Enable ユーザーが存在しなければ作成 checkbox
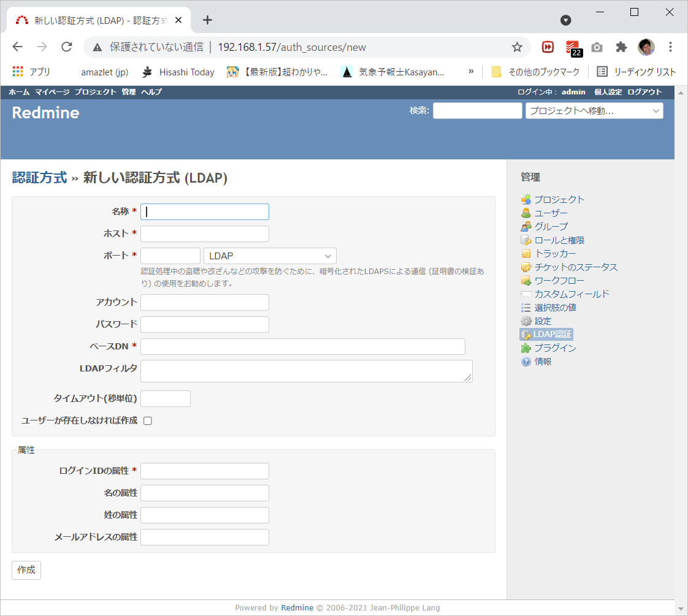688x616 pixels. (148, 420)
